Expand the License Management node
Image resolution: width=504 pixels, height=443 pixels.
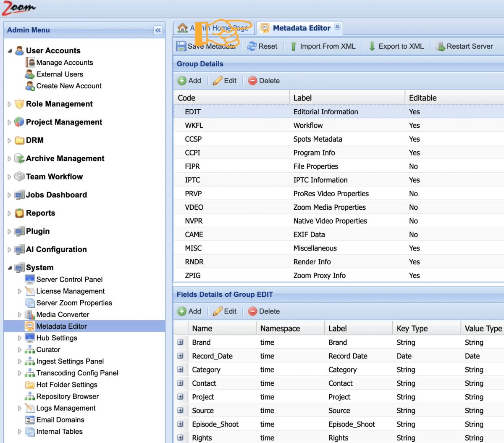19,291
